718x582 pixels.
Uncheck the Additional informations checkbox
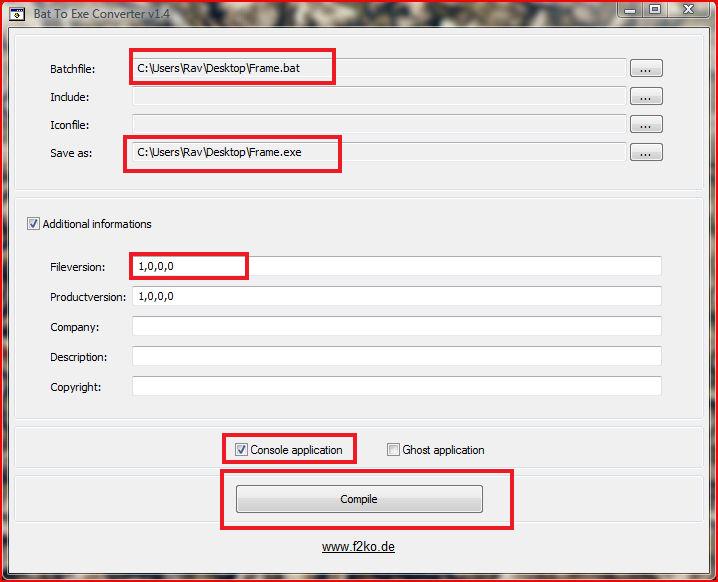click(x=33, y=223)
